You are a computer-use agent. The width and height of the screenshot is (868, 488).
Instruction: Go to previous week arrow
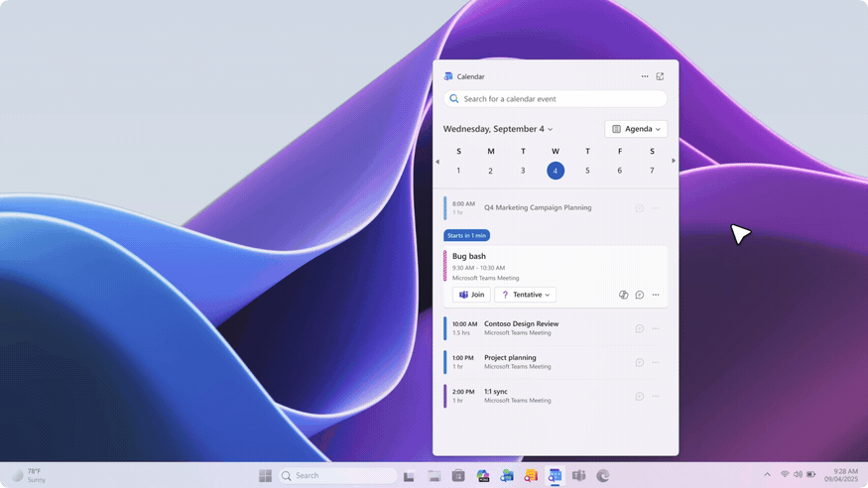[x=437, y=162]
